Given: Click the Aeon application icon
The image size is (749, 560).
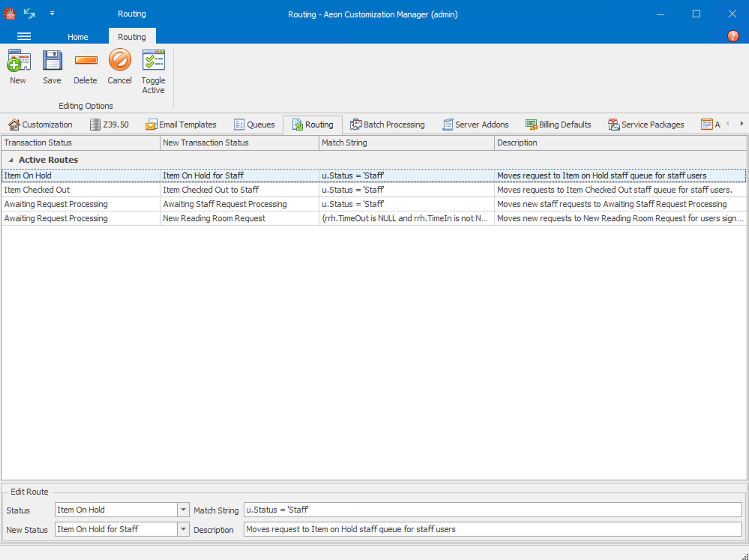Looking at the screenshot, I should point(9,13).
